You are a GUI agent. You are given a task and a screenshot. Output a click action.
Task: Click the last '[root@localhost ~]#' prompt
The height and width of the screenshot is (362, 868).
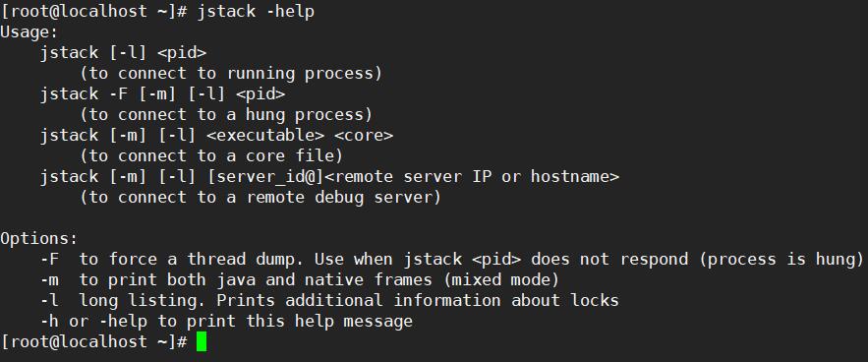pyautogui.click(x=94, y=342)
